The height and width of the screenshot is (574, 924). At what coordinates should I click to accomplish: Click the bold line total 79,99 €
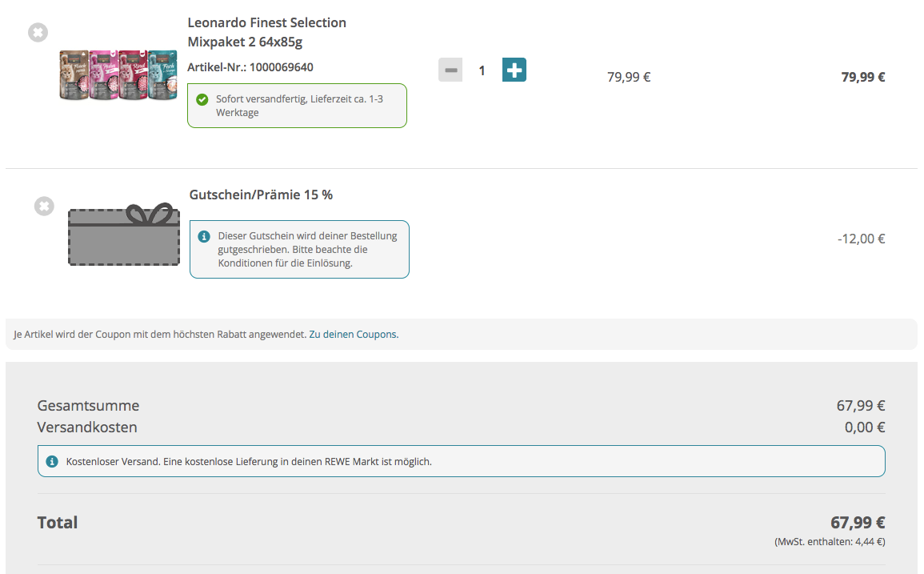point(862,78)
